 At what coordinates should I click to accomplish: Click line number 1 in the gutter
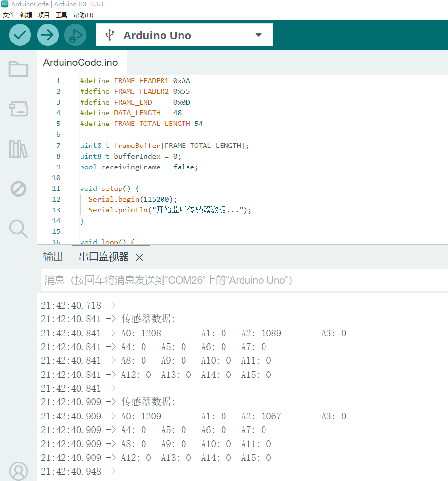(x=58, y=81)
